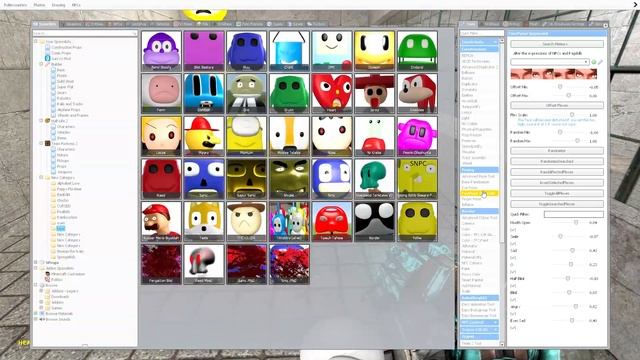640x360 pixels.
Task: Collapse the Half-Life 2 tree node
Action: (x=41, y=121)
